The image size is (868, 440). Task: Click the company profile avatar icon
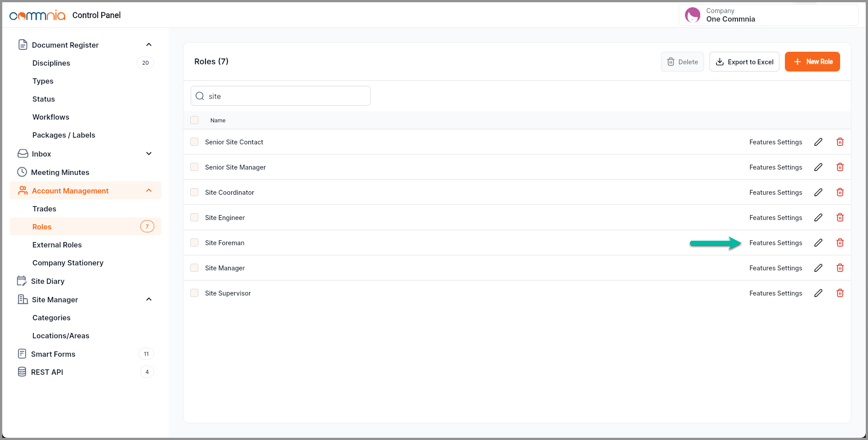[692, 15]
